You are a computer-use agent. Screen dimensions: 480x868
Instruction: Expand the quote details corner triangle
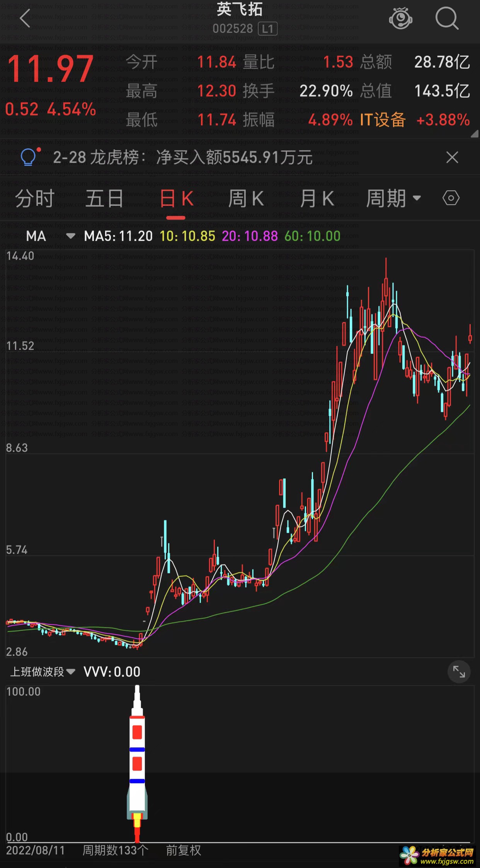tap(475, 134)
